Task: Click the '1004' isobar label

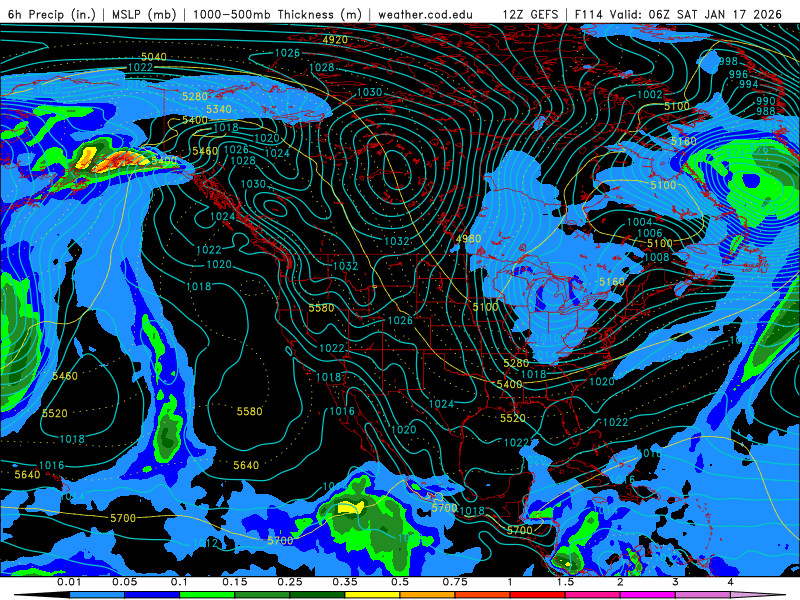Action: (639, 222)
